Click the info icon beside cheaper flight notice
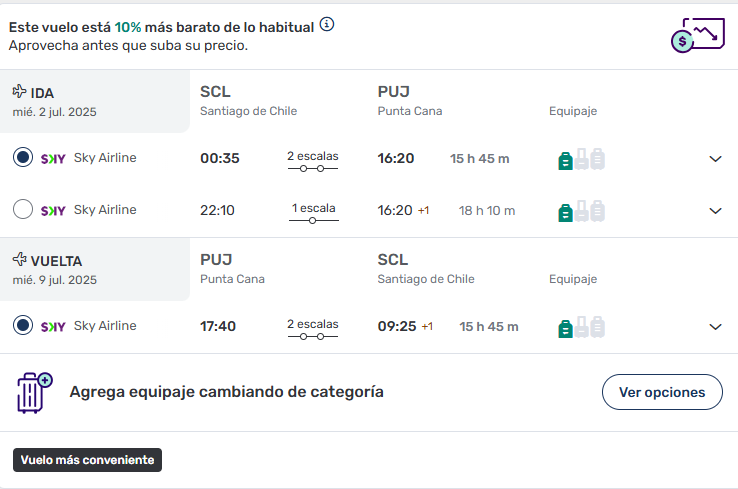Viewport: 738px width, 489px height. (x=327, y=24)
